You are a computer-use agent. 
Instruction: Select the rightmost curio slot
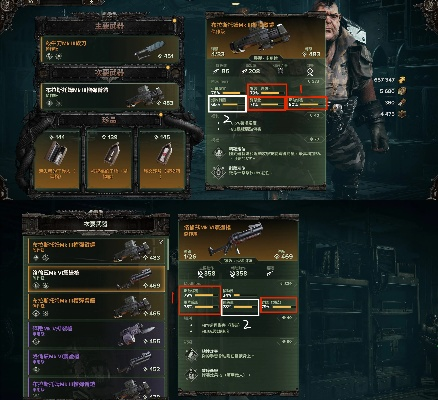click(162, 161)
